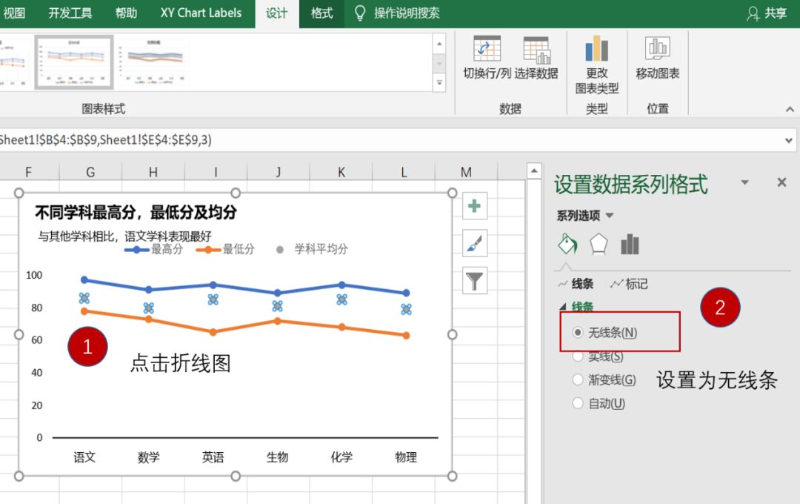
Task: Select column K header
Action: pos(341,172)
